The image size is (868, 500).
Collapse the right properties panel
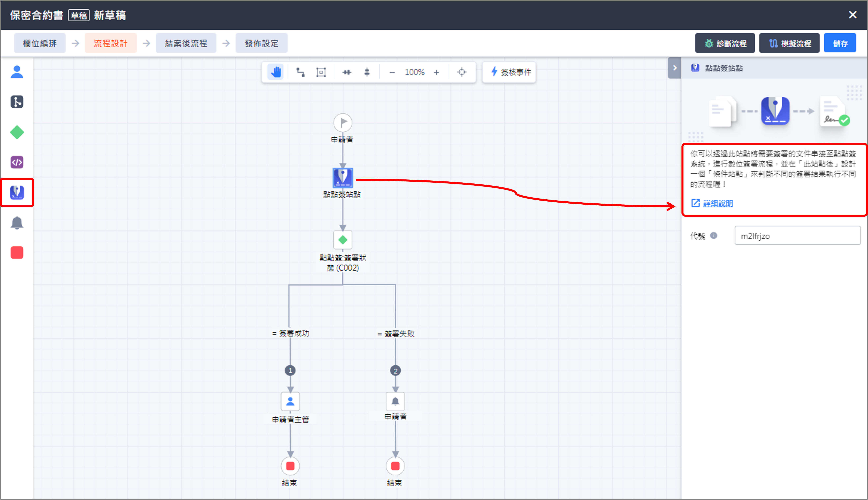(x=675, y=68)
